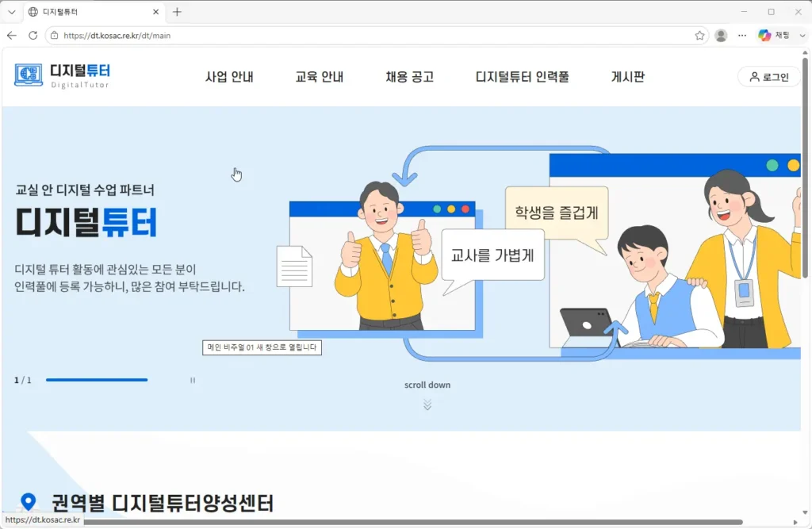
Task: View site info via lock icon
Action: (54, 35)
